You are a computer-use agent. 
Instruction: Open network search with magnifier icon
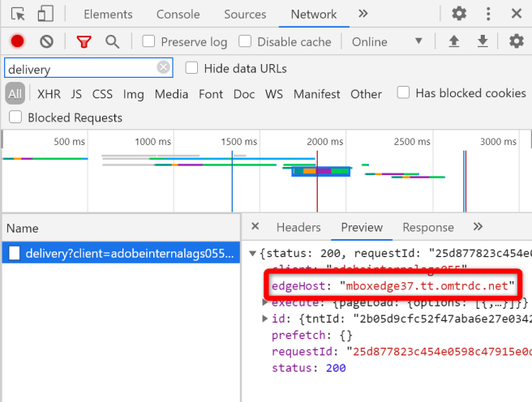(x=112, y=41)
